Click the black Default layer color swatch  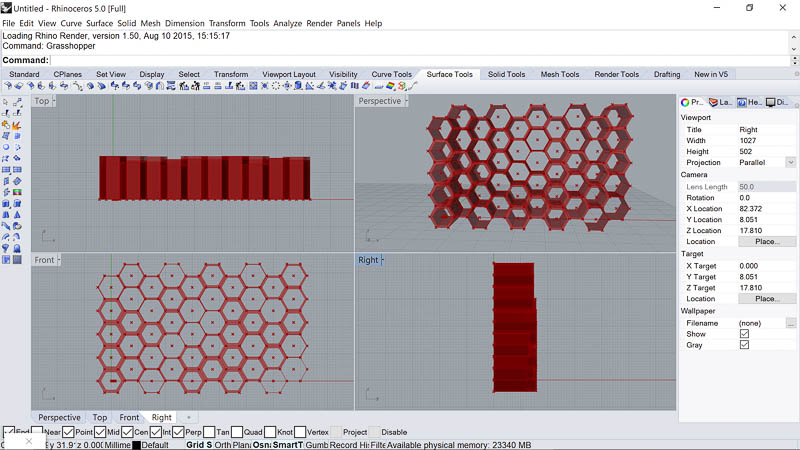137,445
